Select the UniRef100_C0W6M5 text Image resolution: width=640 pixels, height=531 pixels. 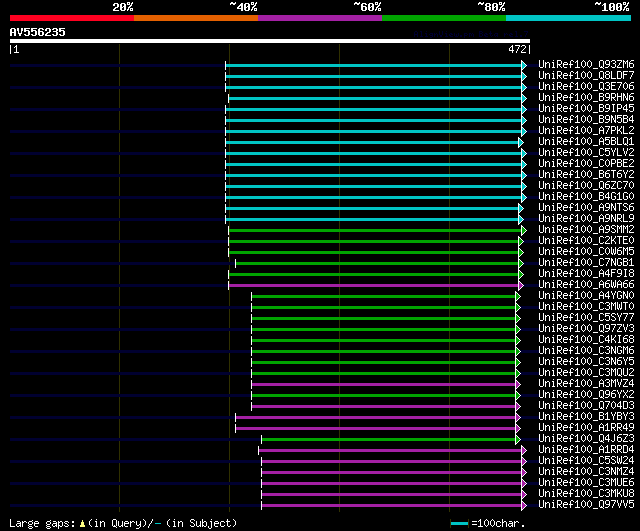click(x=586, y=252)
